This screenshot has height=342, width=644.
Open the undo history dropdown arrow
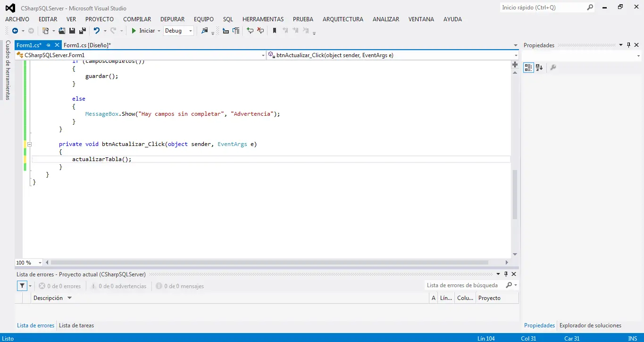pos(105,31)
